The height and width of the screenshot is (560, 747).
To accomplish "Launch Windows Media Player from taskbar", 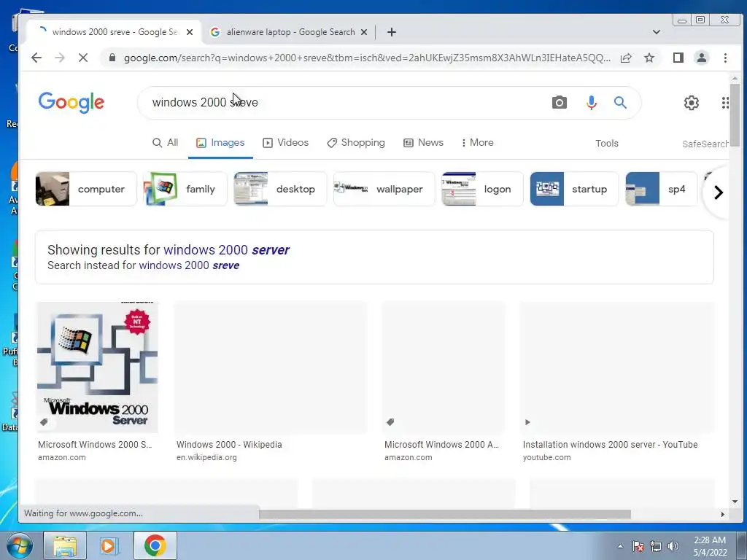I will click(109, 545).
